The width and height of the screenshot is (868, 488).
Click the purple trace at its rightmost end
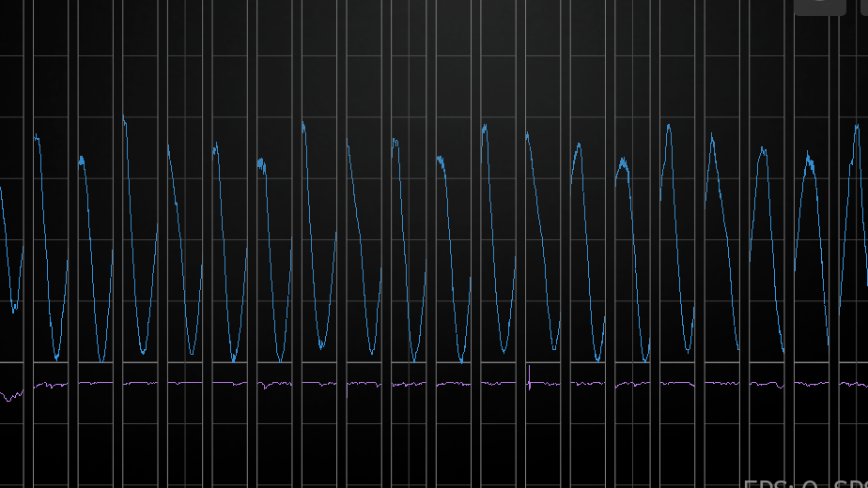864,384
